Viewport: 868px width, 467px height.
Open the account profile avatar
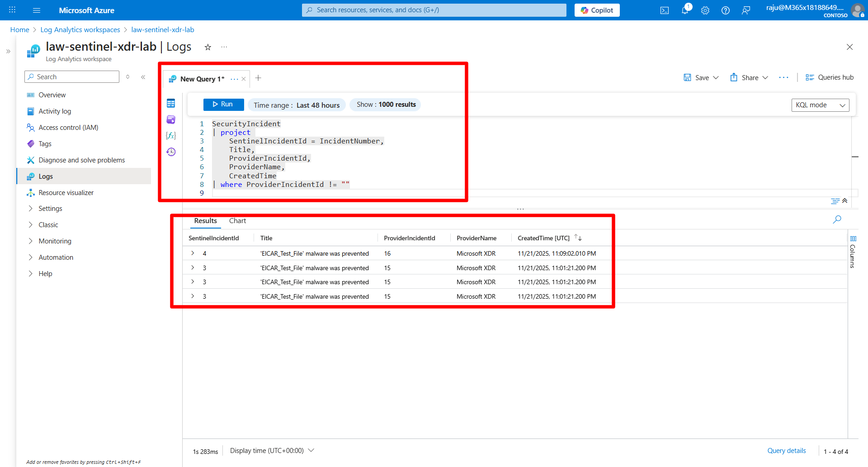click(857, 10)
